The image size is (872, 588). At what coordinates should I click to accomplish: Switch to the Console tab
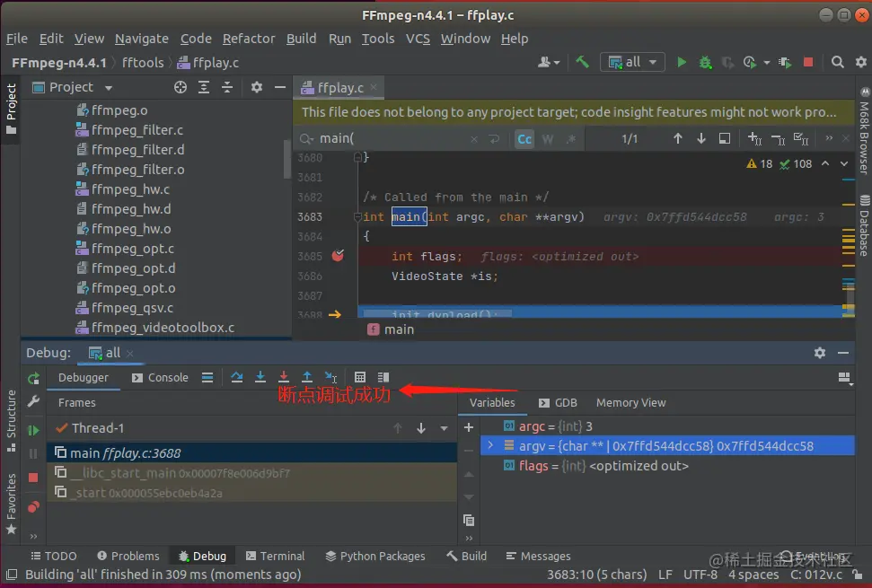click(160, 377)
